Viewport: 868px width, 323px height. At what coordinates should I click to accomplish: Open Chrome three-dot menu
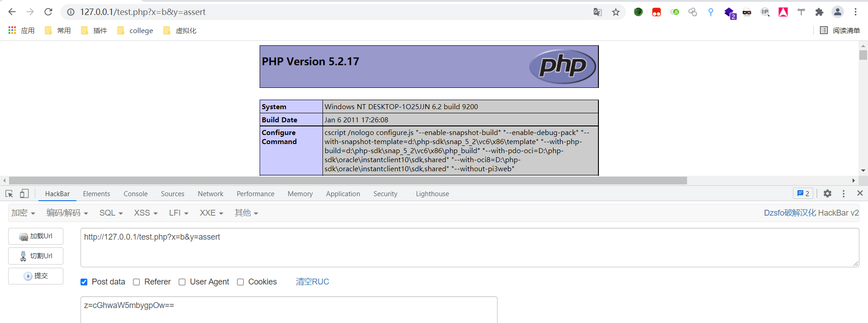(855, 12)
